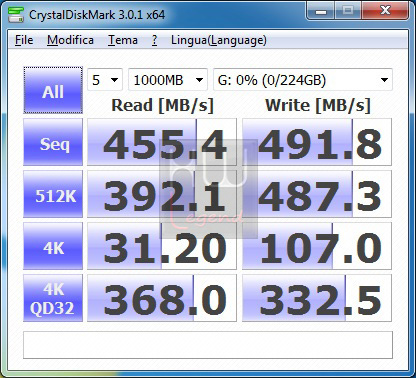416x378 pixels.
Task: Select 4K write result 107.0
Action: tap(317, 246)
